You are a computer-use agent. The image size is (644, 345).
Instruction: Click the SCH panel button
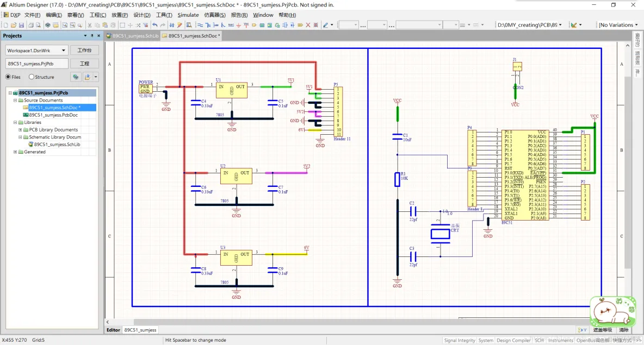pyautogui.click(x=539, y=341)
